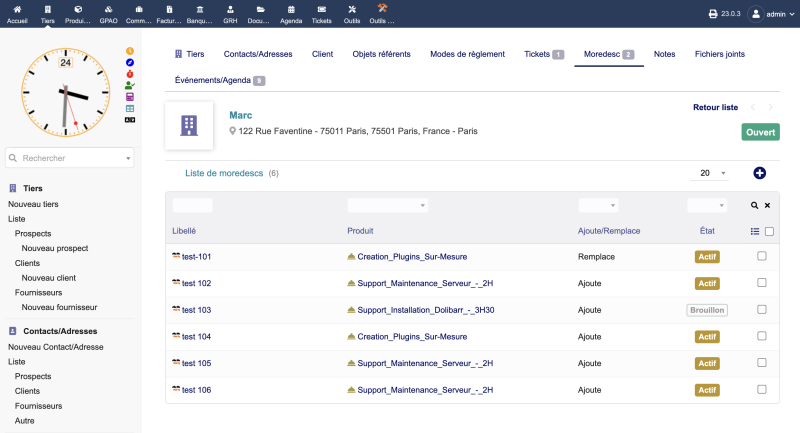
Task: Open the Événements/Agenda tab
Action: tap(220, 80)
